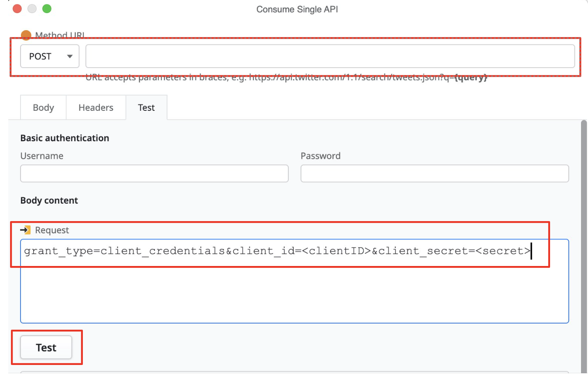Click the orange status dot beside Method URL
The image size is (588, 375).
point(26,35)
